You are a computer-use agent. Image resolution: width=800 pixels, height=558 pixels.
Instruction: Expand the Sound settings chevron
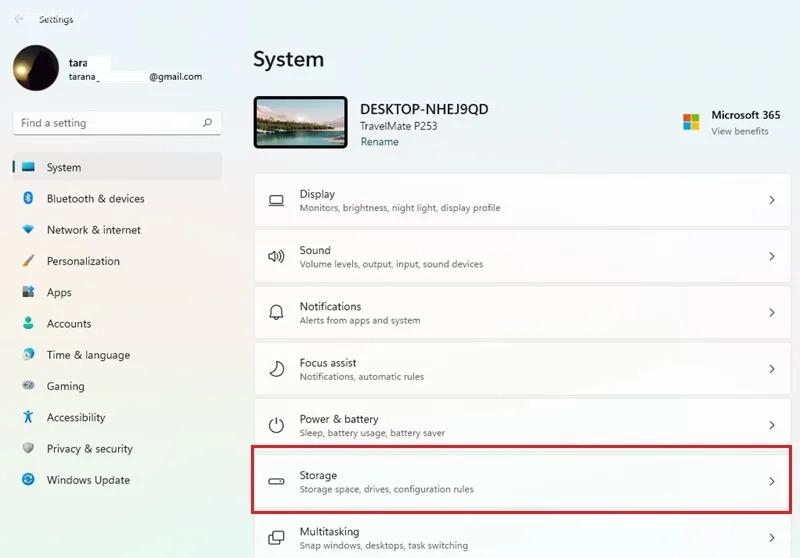pyautogui.click(x=771, y=256)
